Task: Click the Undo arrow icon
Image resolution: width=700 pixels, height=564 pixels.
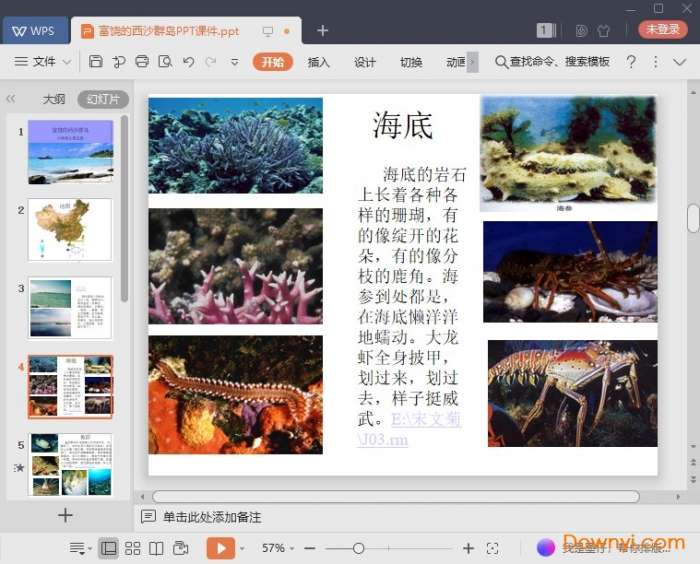Action: tap(188, 62)
